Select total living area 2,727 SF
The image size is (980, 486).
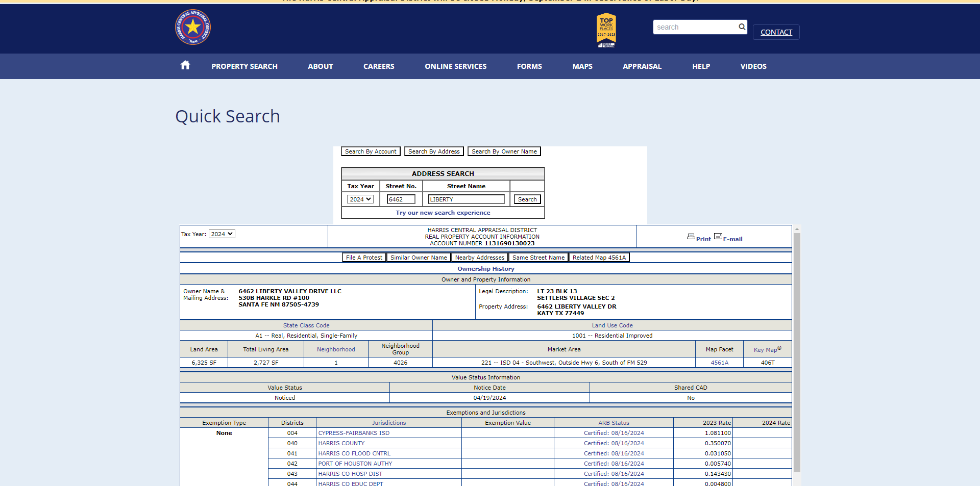click(266, 363)
